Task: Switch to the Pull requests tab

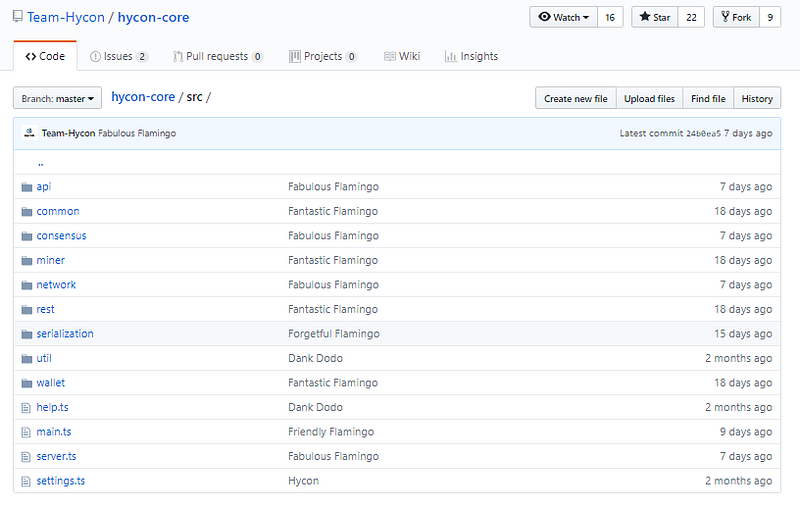Action: pos(218,56)
